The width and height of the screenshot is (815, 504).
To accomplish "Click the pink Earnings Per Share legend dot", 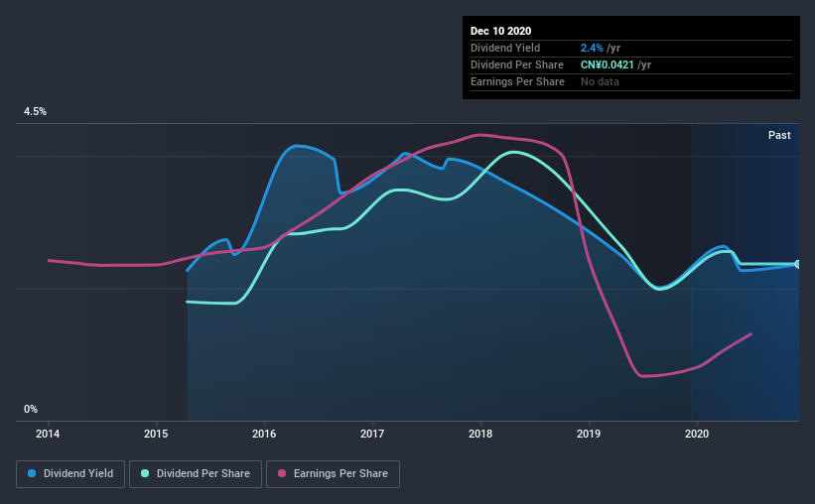I will 282,473.
